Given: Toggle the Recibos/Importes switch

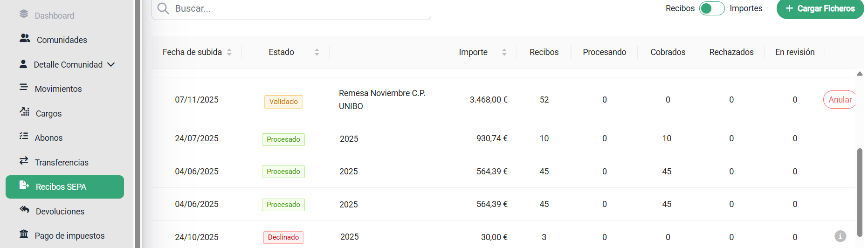Looking at the screenshot, I should (x=711, y=8).
